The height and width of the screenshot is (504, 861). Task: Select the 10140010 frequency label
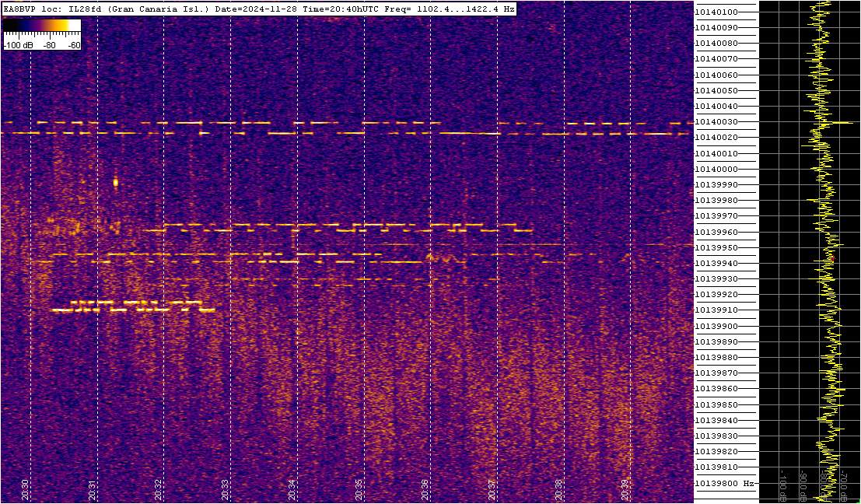716,153
